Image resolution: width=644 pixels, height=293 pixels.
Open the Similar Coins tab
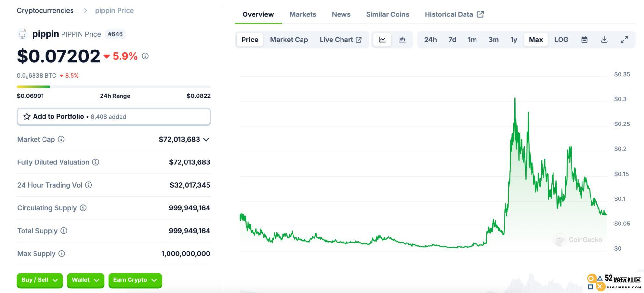click(x=388, y=14)
